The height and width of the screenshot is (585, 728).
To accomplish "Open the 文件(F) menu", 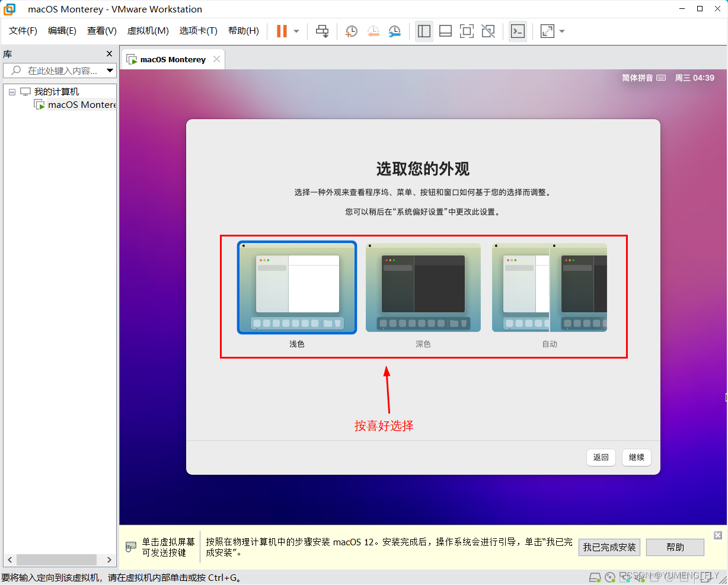I will click(x=23, y=31).
